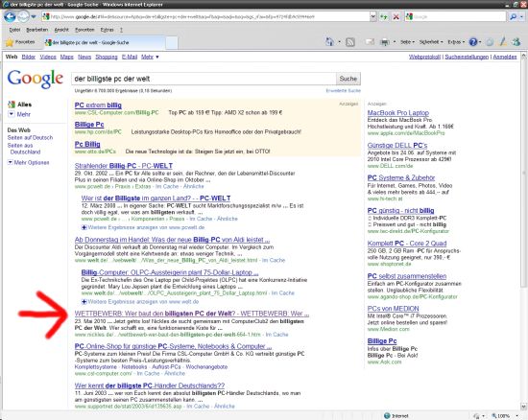Open News in Google top navigation

pyautogui.click(x=84, y=57)
